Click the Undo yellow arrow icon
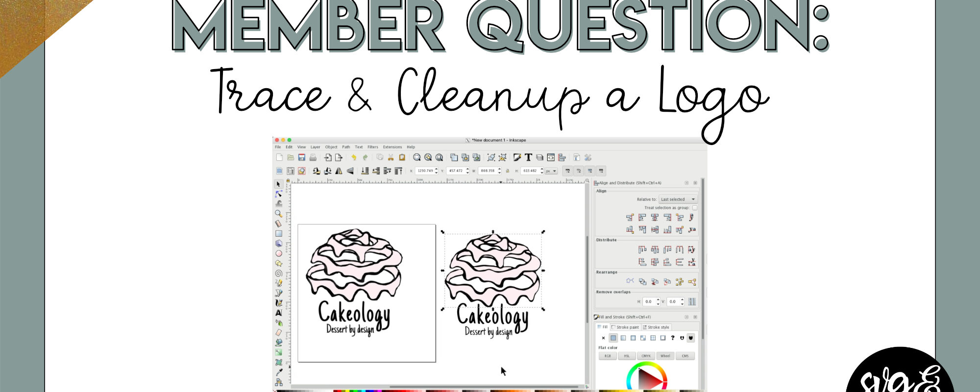 click(354, 157)
